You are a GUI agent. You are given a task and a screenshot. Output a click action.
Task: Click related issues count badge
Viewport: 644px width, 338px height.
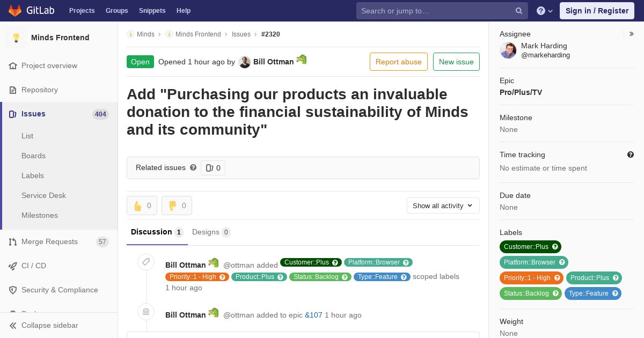pos(213,168)
